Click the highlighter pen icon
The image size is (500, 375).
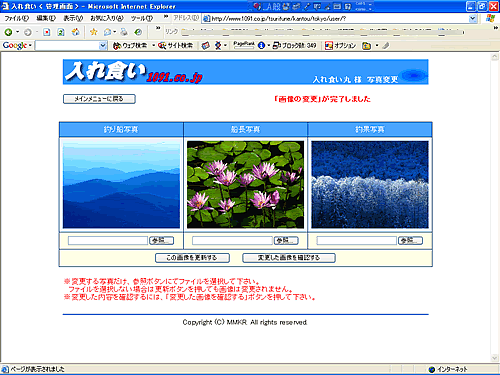click(386, 46)
